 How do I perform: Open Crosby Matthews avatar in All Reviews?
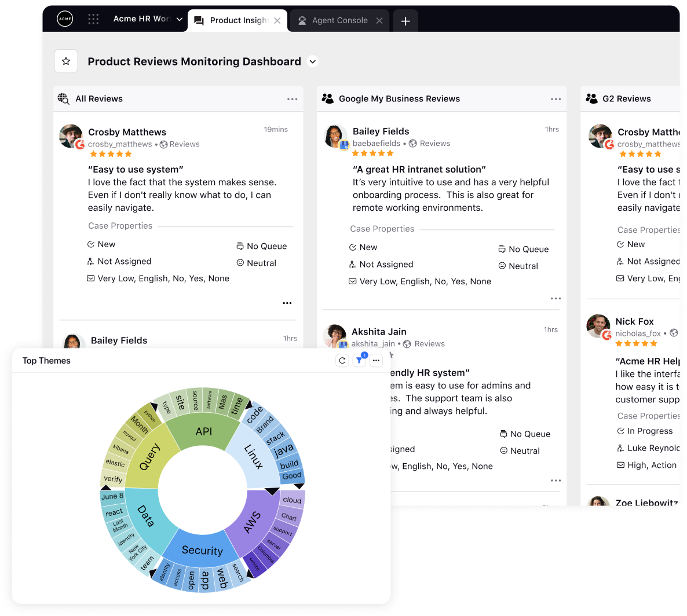71,136
